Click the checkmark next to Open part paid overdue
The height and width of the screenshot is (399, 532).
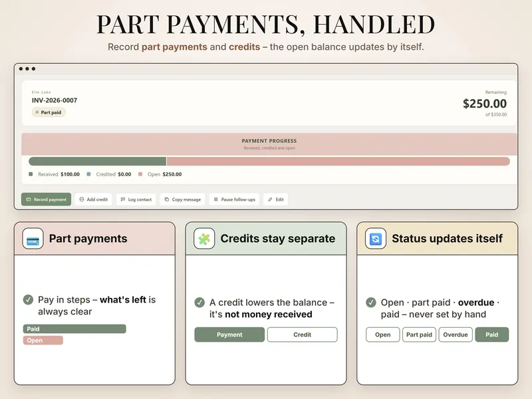point(371,303)
